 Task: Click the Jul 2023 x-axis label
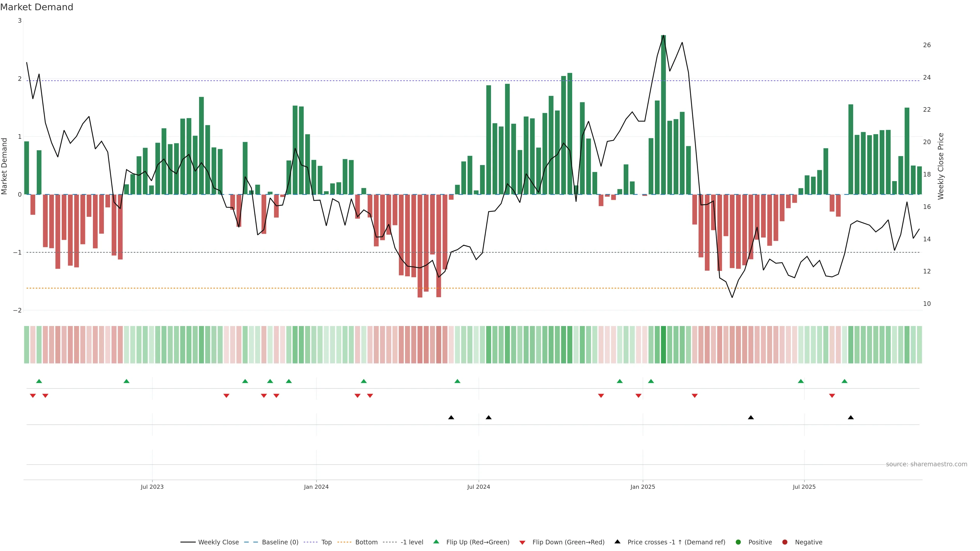[152, 487]
